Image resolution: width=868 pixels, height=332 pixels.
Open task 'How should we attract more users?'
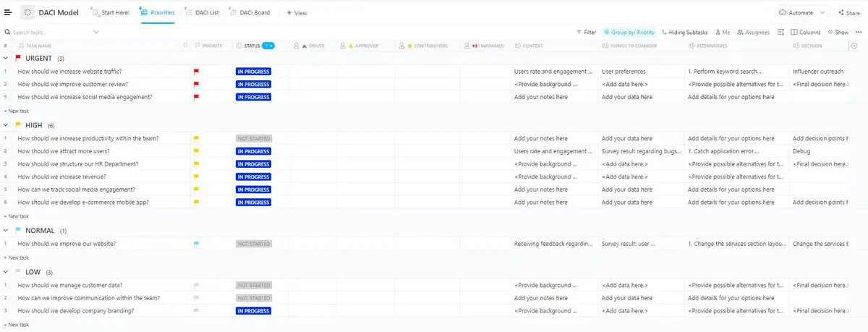point(64,151)
